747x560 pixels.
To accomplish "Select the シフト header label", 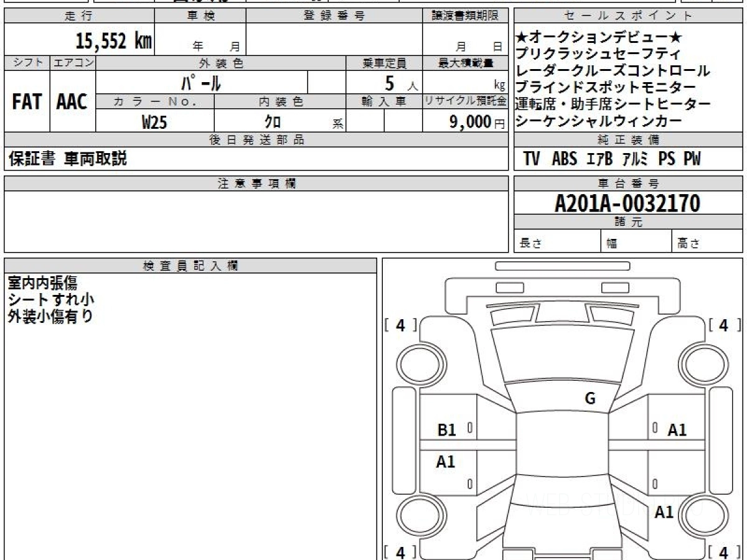I will [x=27, y=63].
